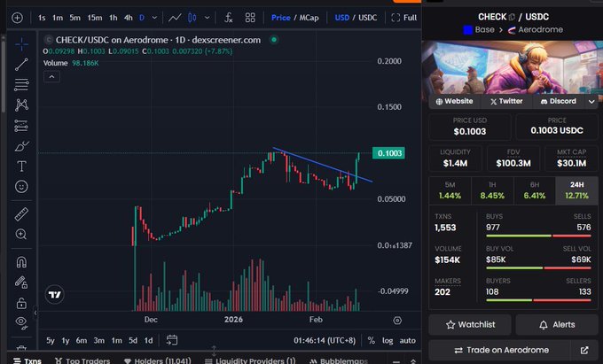
Task: Open Trade on Aerodrome external link icon
Action: (584, 350)
